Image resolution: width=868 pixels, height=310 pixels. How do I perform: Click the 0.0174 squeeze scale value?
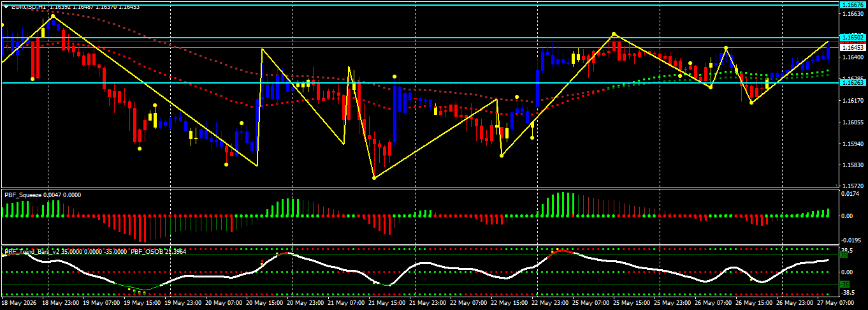click(850, 194)
